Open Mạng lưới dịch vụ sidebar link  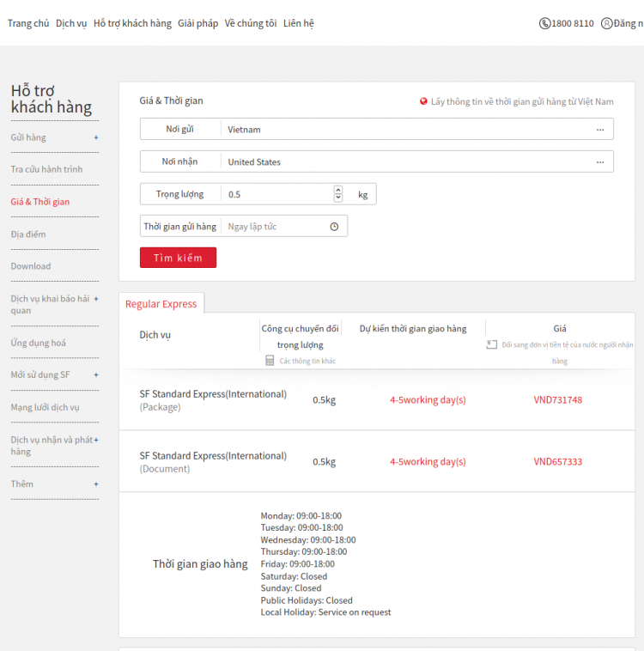(45, 407)
